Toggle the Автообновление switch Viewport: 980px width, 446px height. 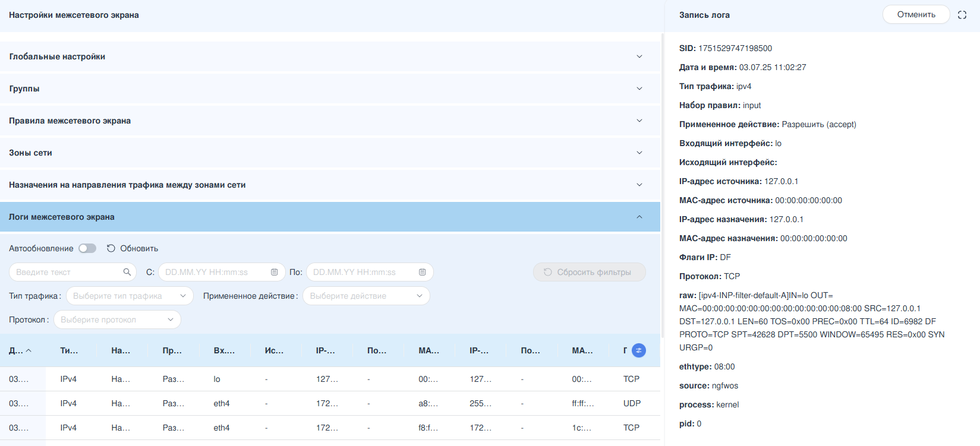click(87, 248)
